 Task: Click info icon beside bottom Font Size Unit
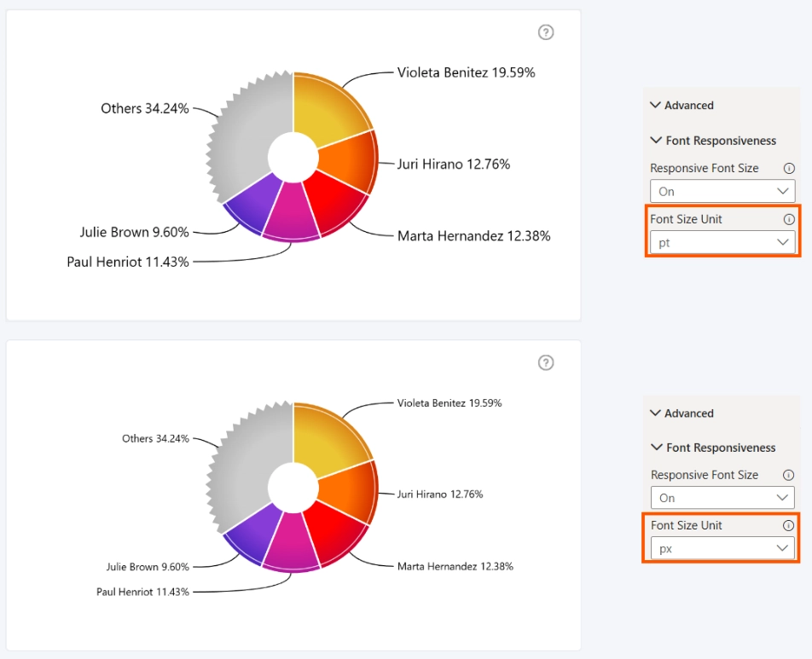[x=788, y=525]
